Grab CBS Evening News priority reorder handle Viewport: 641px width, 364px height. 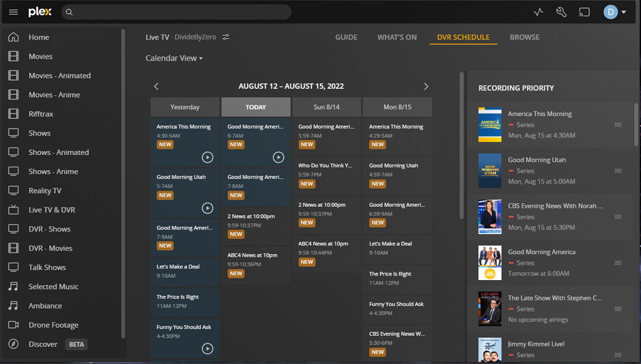pos(618,216)
